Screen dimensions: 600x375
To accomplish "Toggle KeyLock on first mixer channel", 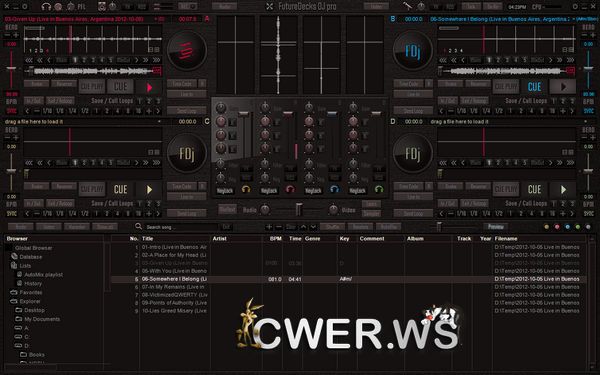I will (225, 190).
